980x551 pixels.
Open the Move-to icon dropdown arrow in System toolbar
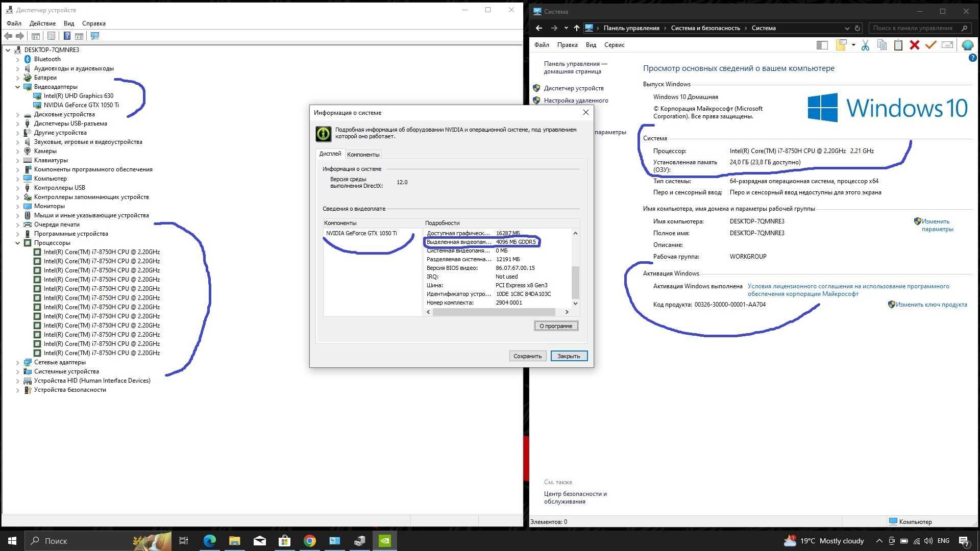tap(853, 45)
